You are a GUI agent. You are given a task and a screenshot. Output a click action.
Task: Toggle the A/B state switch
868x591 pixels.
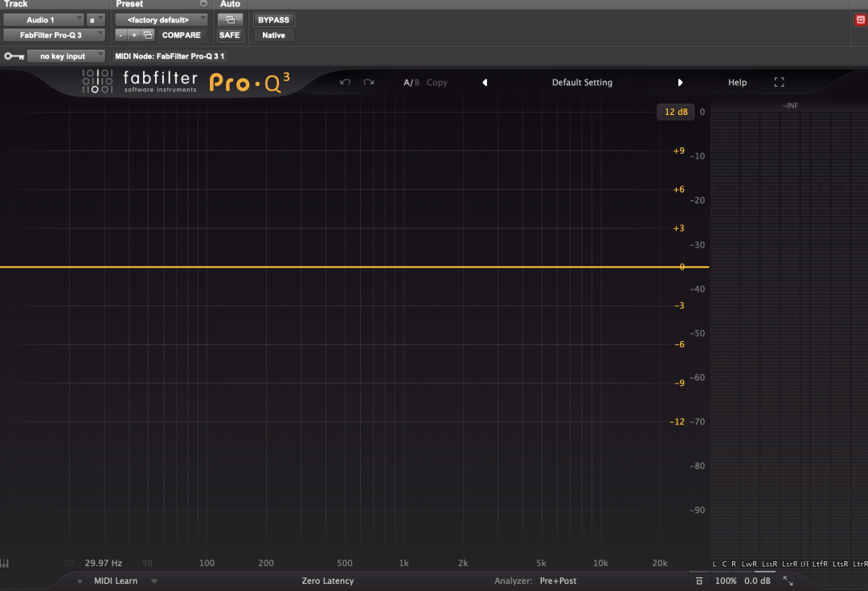[411, 83]
